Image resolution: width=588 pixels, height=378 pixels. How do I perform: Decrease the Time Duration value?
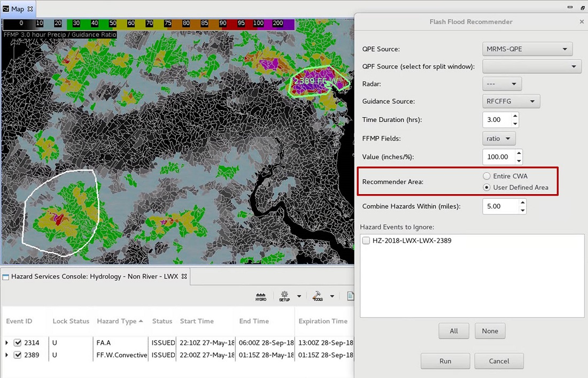click(515, 124)
